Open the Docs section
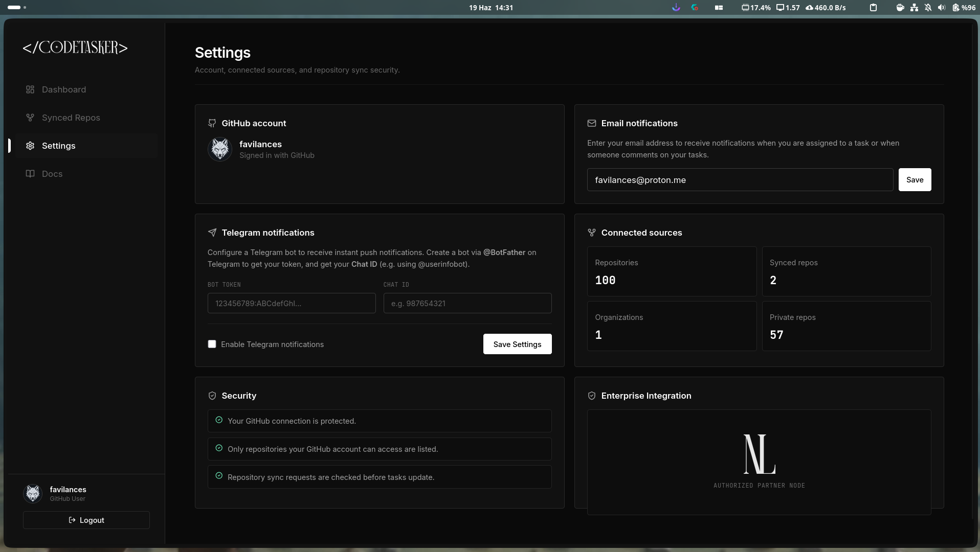Screen dimensions: 980x552 86,174
